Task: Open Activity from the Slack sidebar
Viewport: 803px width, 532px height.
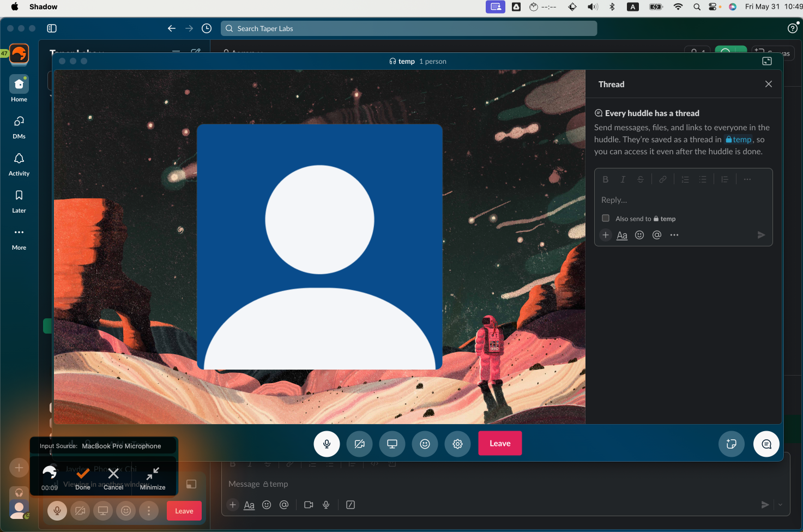Action: coord(19,162)
